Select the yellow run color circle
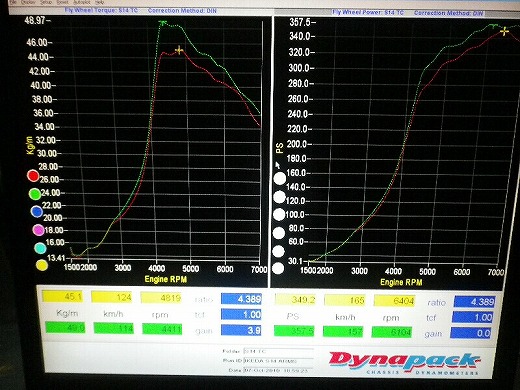The width and height of the screenshot is (520, 390). 42,265
